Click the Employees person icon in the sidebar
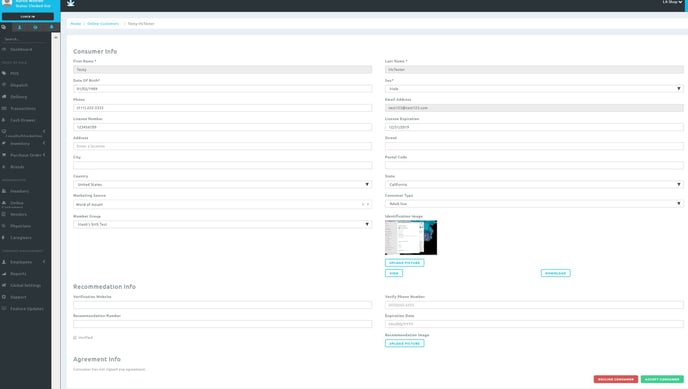The image size is (688, 389). (x=4, y=262)
